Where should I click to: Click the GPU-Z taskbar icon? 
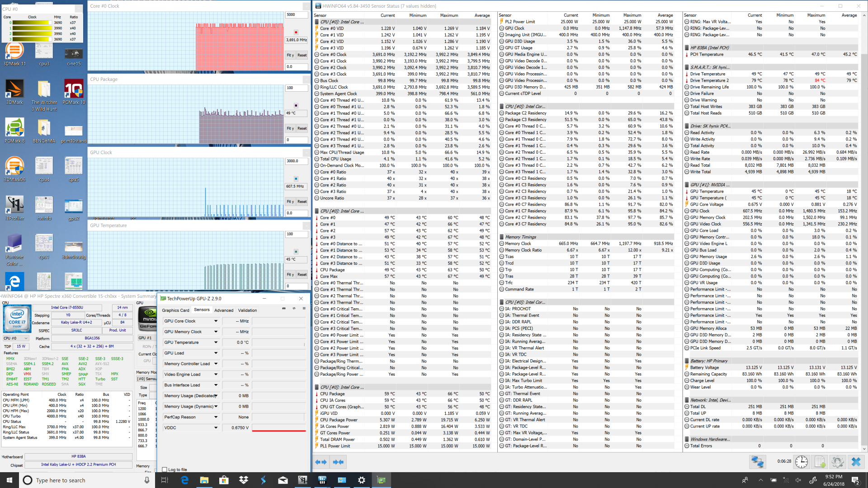point(382,480)
